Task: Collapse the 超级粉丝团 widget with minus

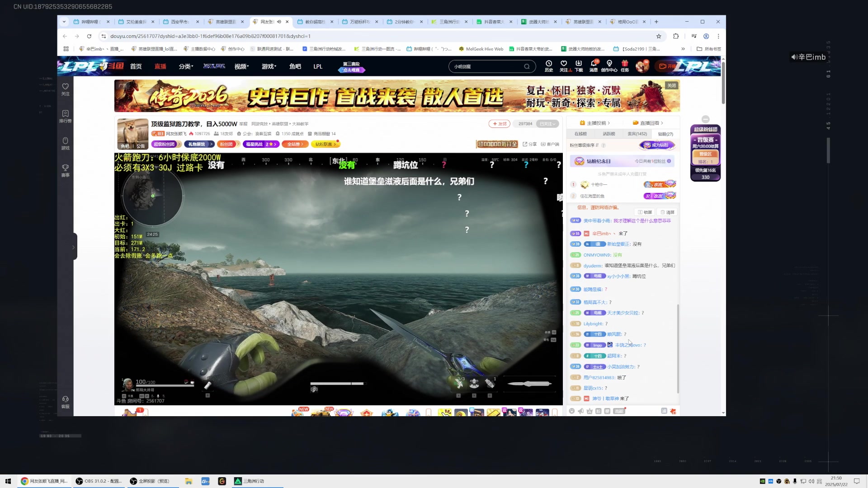Action: click(705, 119)
